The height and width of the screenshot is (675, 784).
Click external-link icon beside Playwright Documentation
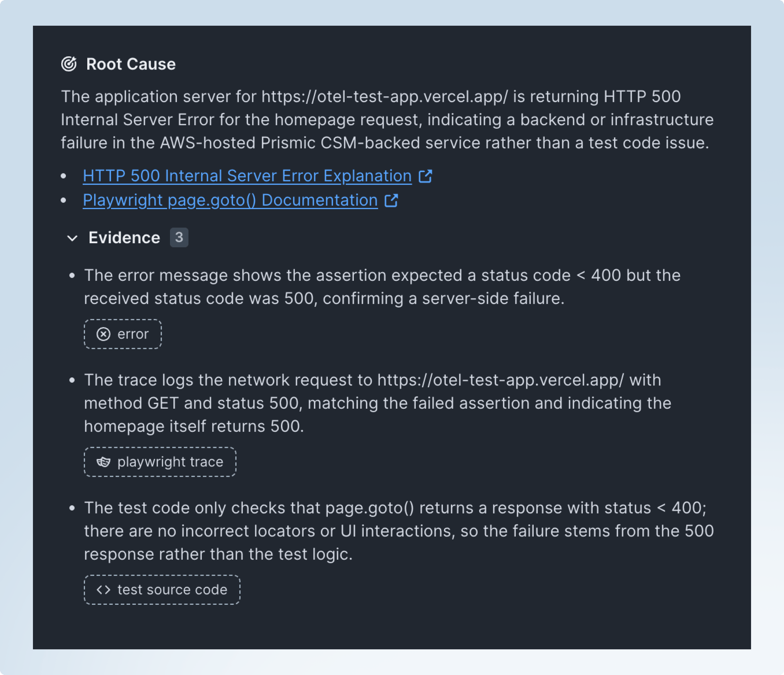(391, 200)
